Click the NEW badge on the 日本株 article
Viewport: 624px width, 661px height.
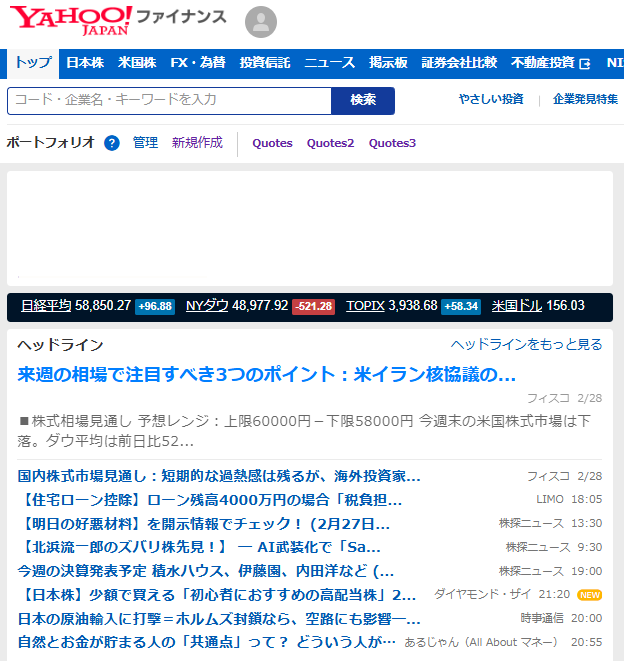589,595
